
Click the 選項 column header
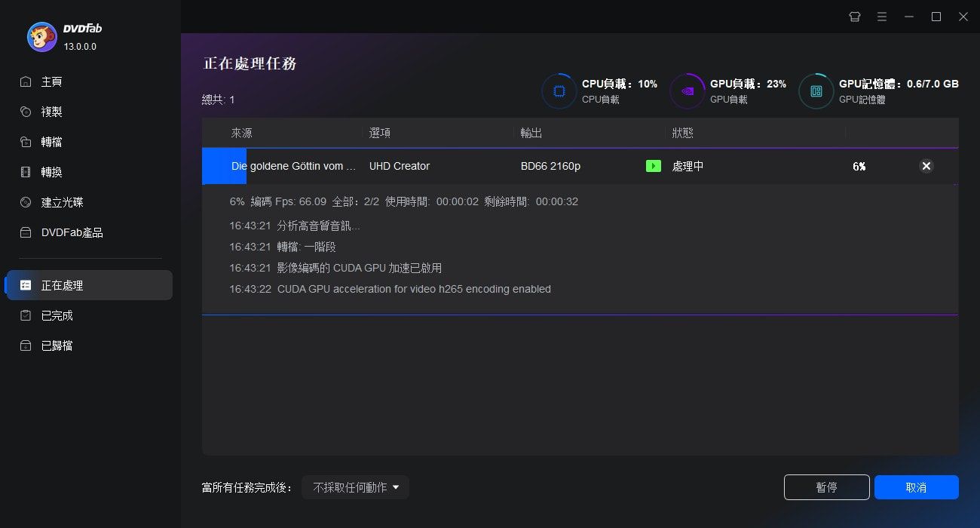380,133
